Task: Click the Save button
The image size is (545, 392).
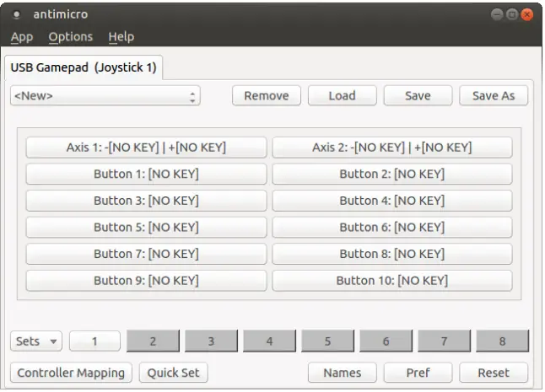Action: tap(418, 95)
